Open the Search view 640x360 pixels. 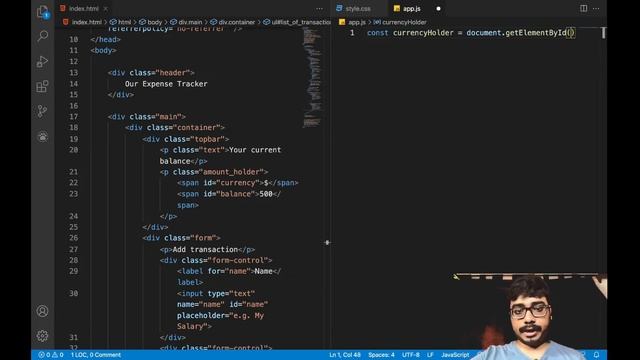point(42,36)
